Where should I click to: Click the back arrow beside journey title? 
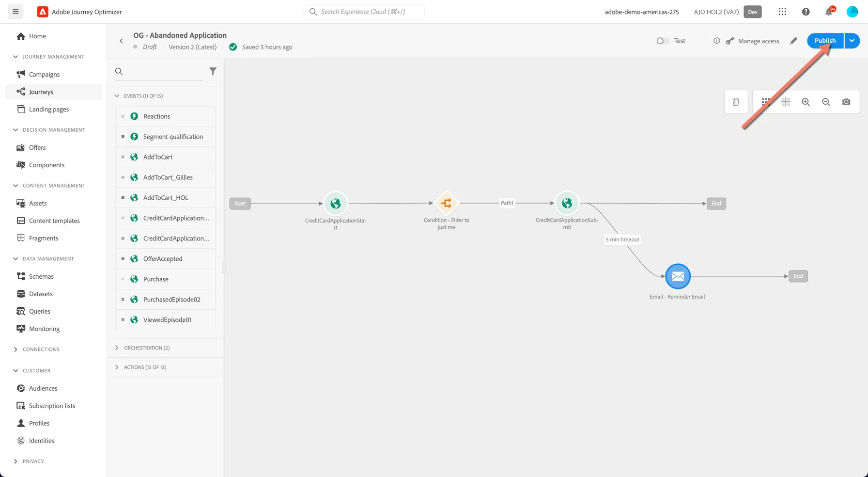pos(121,41)
